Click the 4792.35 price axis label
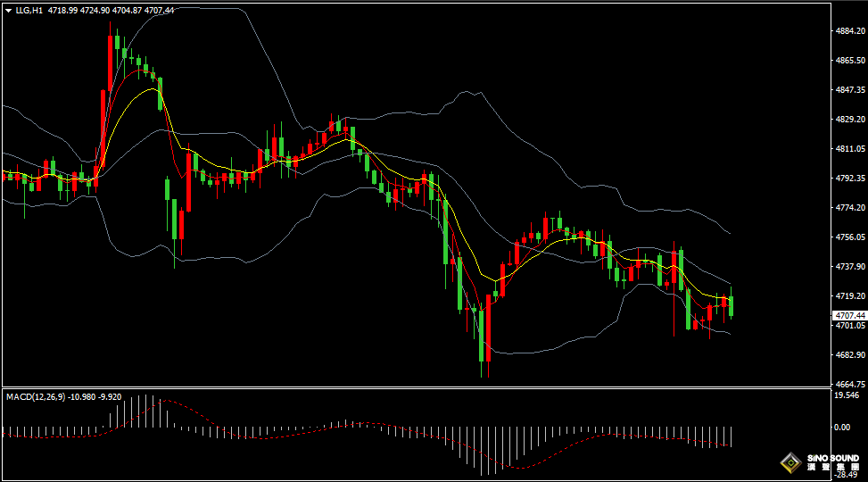868x482 pixels. coord(848,179)
